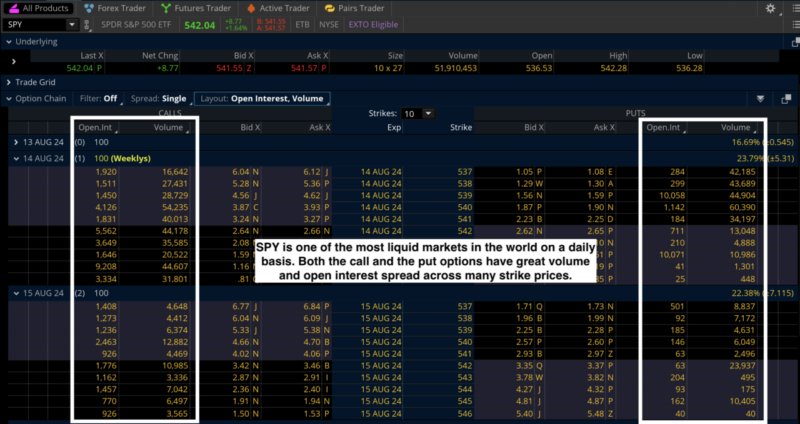Open the SPY symbol dropdown arrow

(x=72, y=24)
